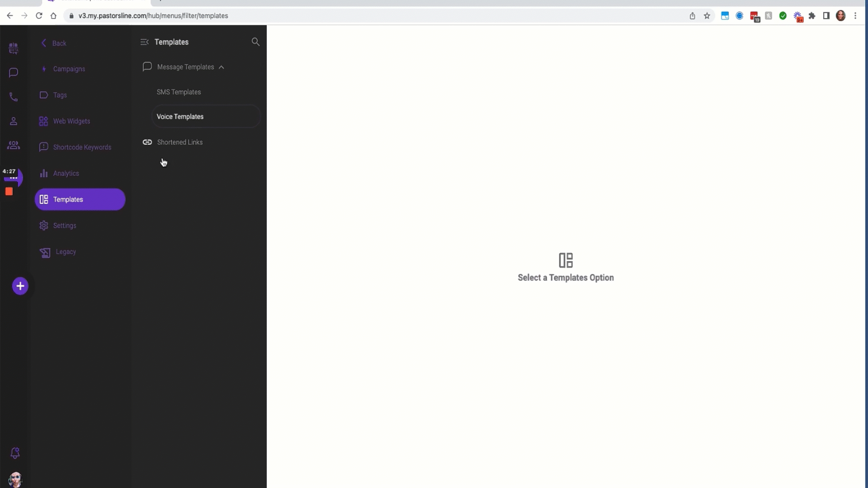Click the Search icon in Templates panel
The width and height of the screenshot is (868, 488).
[256, 41]
